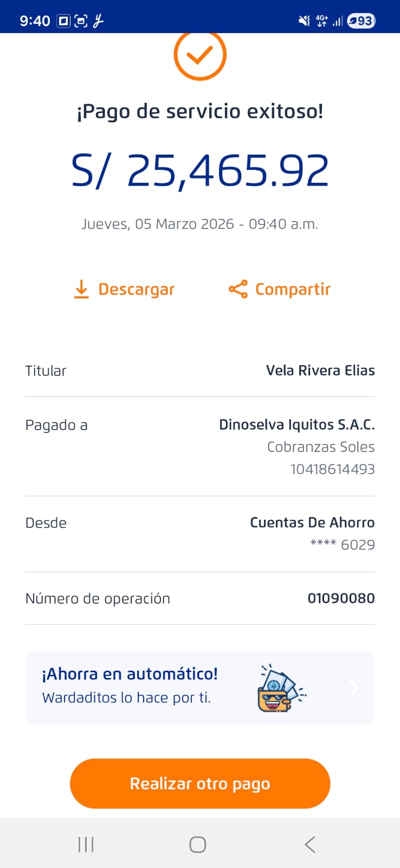400x868 pixels.
Task: Tap the Dinoselva Iquitos S.A.C. payee name
Action: 296,425
